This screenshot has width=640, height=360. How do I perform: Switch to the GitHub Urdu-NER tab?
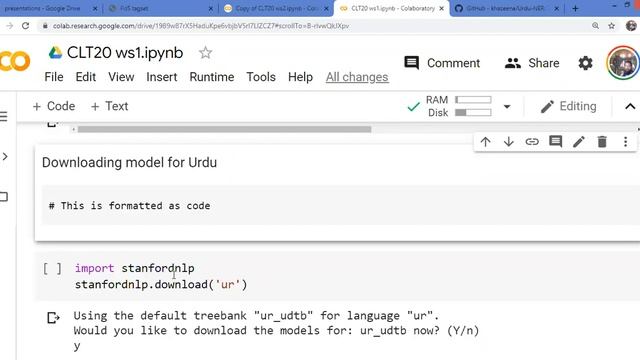point(506,8)
